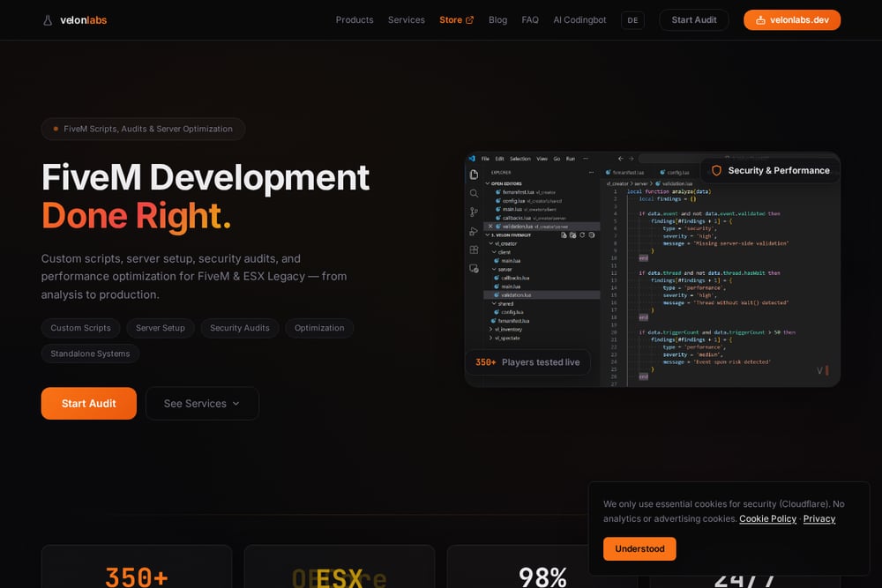Open the Cookie Policy link
This screenshot has width=882, height=588.
click(768, 519)
